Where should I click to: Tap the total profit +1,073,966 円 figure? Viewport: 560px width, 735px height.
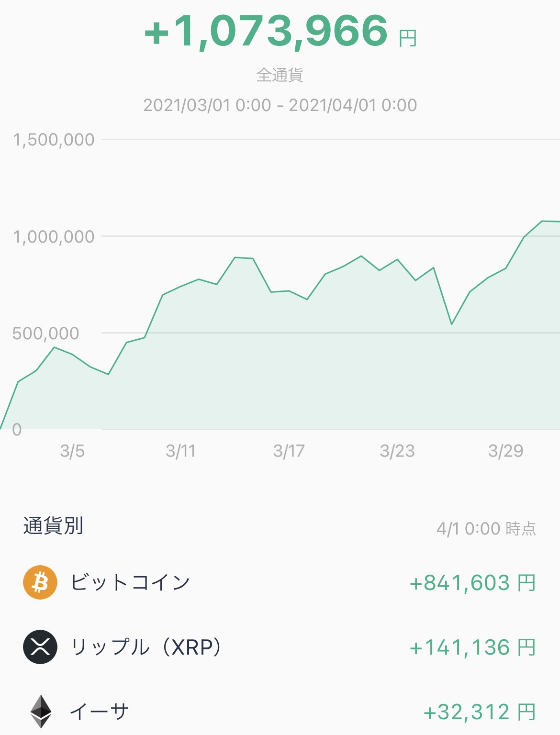(x=280, y=31)
